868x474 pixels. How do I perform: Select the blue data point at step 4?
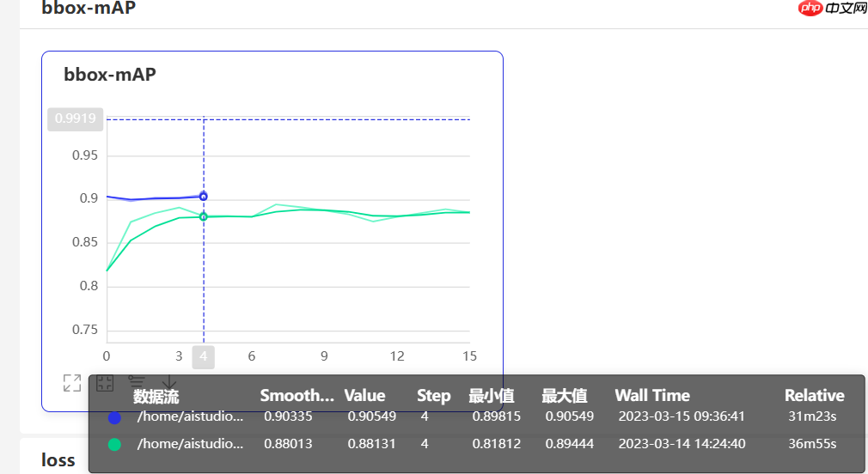[203, 197]
